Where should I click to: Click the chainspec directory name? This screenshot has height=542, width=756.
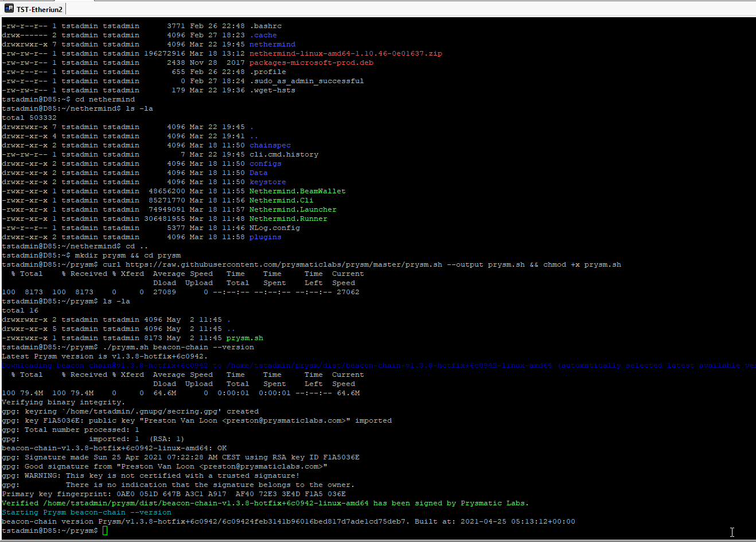pyautogui.click(x=270, y=145)
